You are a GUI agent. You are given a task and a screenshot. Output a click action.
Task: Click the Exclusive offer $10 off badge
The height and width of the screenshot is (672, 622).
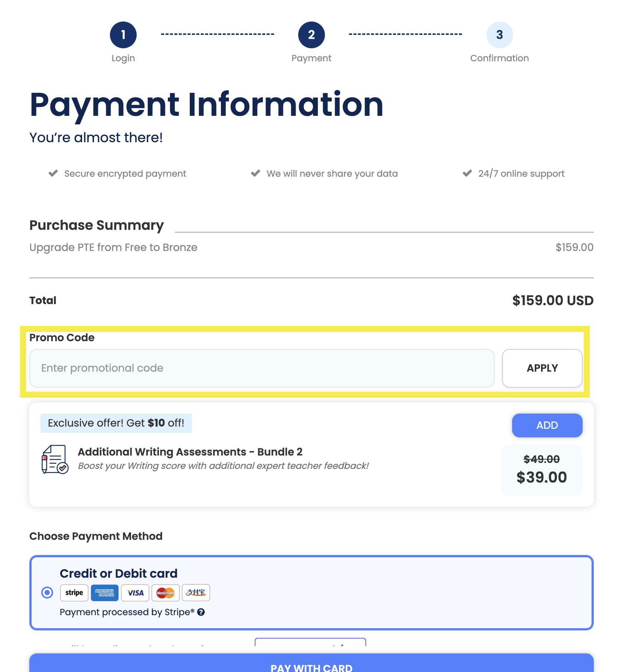coord(116,423)
